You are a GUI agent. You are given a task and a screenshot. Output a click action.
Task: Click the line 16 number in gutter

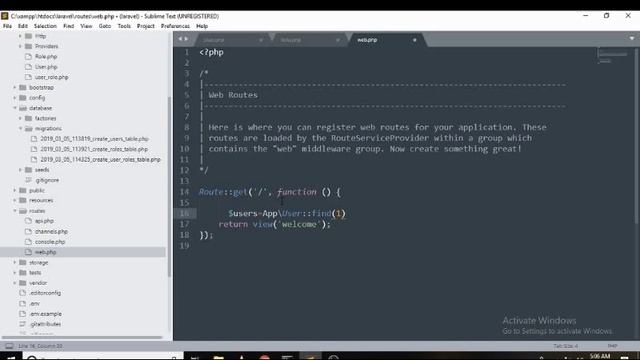pyautogui.click(x=184, y=213)
